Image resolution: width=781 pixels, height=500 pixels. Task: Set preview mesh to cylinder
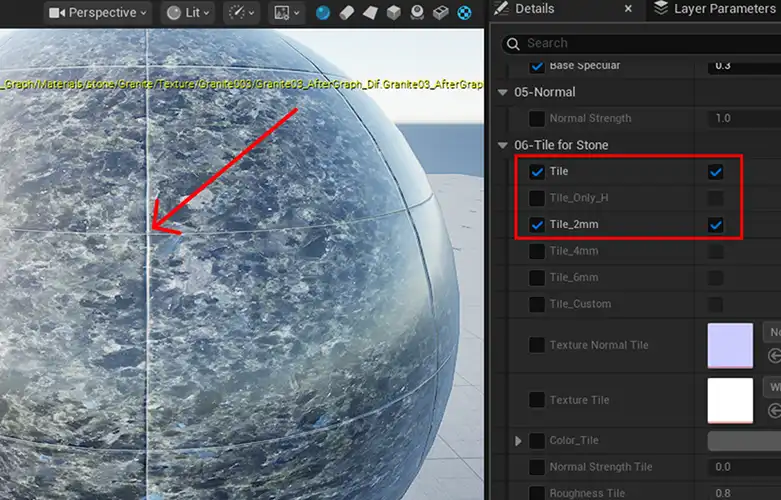347,12
